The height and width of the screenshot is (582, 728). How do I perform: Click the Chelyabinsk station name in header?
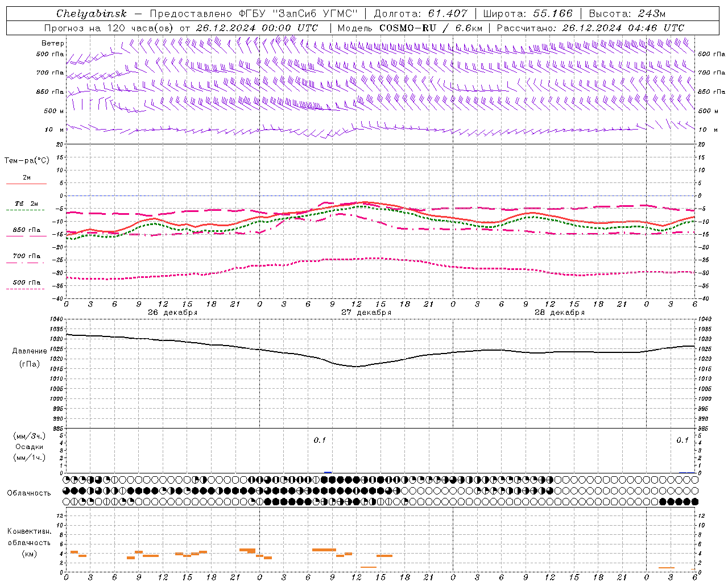[92, 14]
